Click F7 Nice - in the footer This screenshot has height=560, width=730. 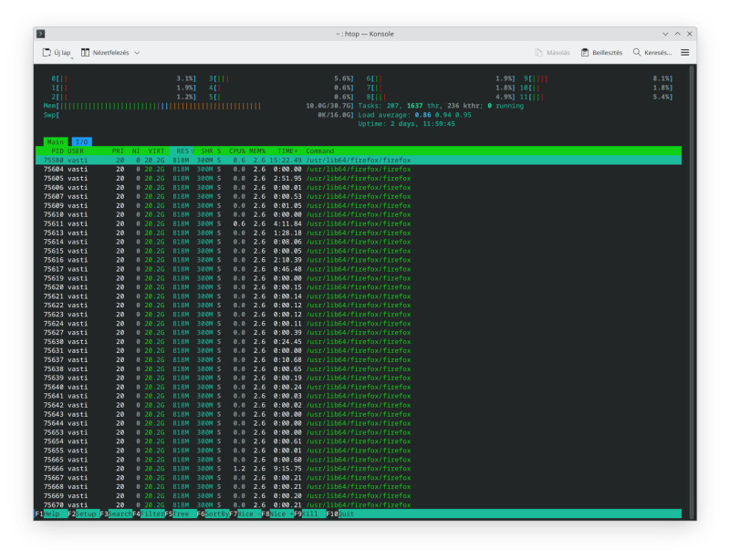click(245, 513)
